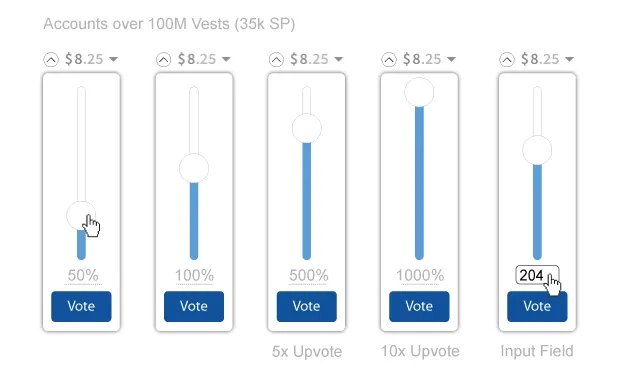
Task: Click upvote circle icon above 100% slider panel
Action: pyautogui.click(x=163, y=60)
